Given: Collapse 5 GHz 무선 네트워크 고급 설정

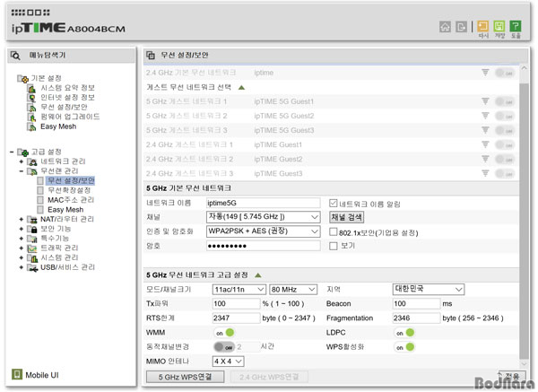Looking at the screenshot, I should [x=258, y=275].
